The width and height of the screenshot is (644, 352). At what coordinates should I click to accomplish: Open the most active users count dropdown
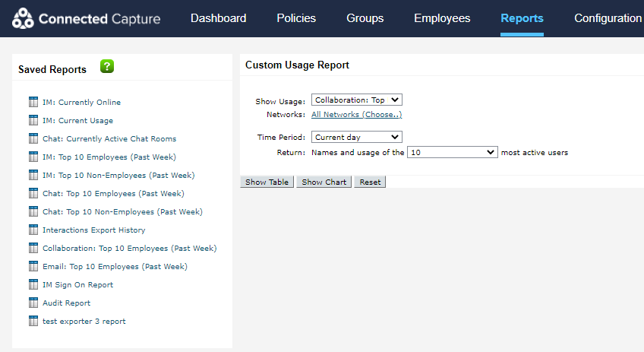click(x=452, y=152)
